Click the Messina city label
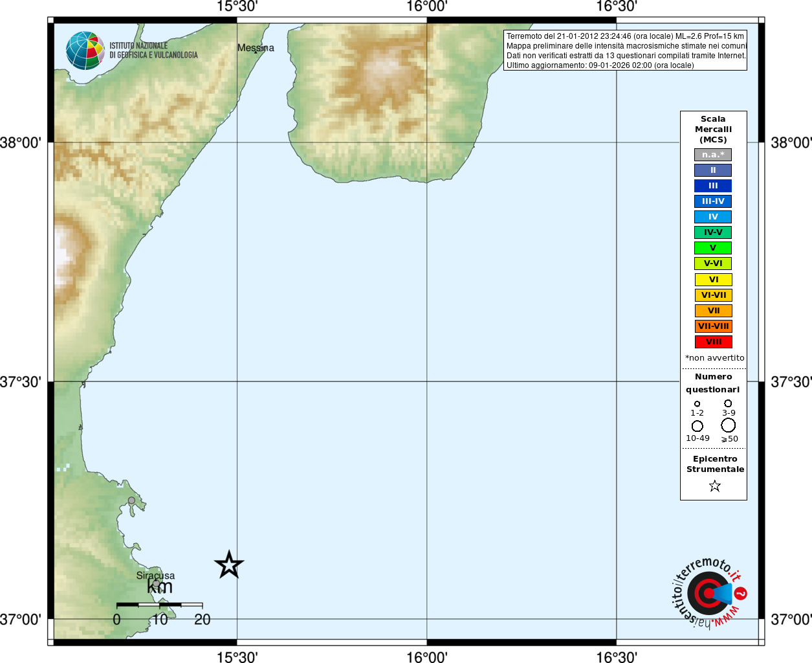The width and height of the screenshot is (812, 663). pyautogui.click(x=256, y=48)
